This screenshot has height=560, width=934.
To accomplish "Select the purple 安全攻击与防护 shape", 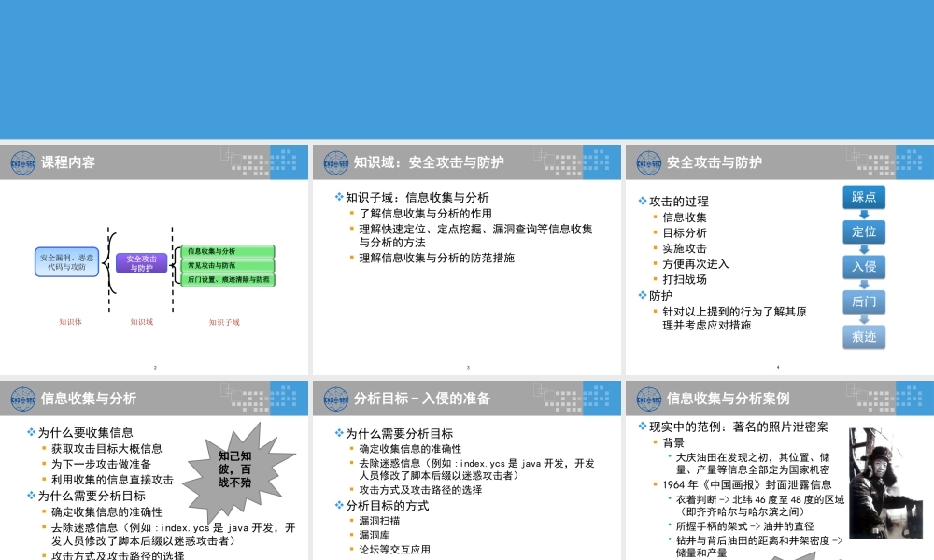I will coord(142,262).
